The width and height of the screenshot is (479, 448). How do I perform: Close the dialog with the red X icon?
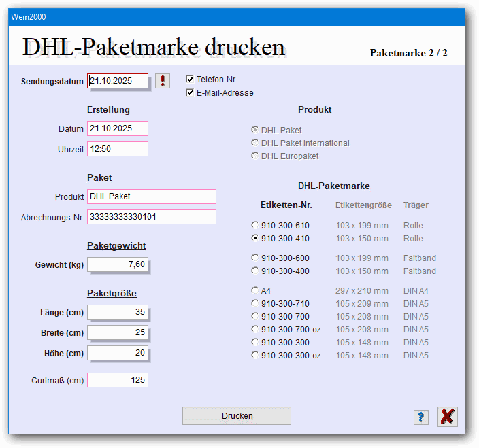point(447,417)
